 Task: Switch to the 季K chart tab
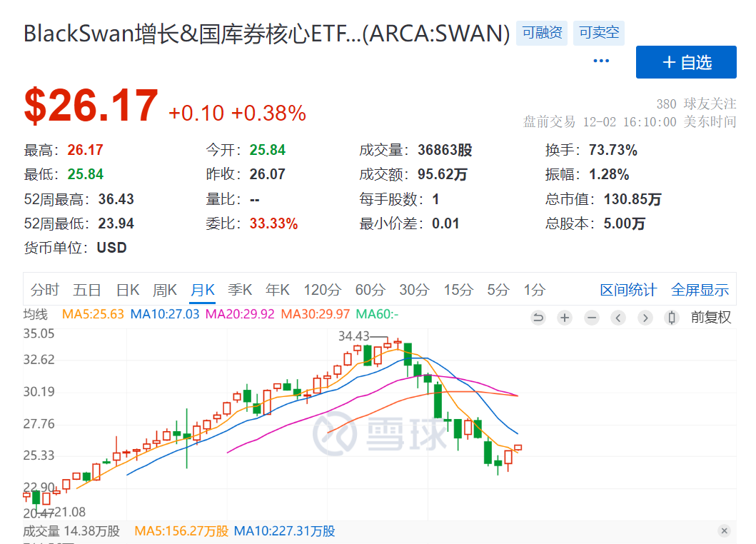(240, 290)
